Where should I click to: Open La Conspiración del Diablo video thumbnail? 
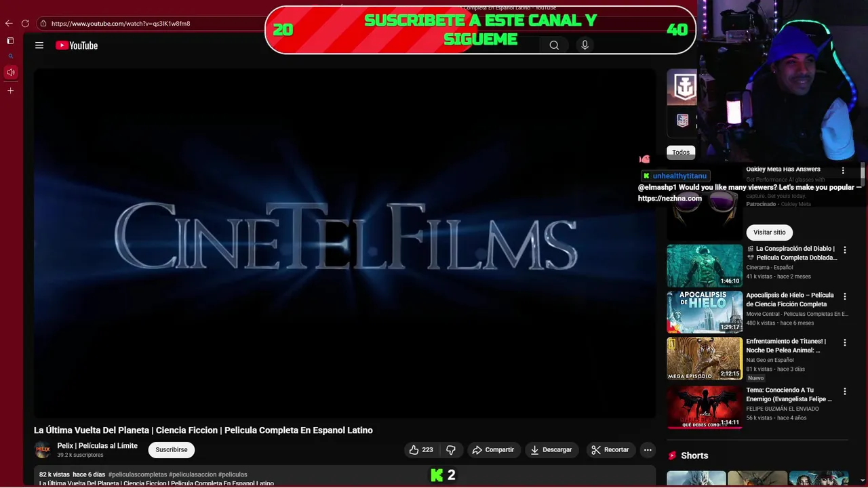point(705,266)
